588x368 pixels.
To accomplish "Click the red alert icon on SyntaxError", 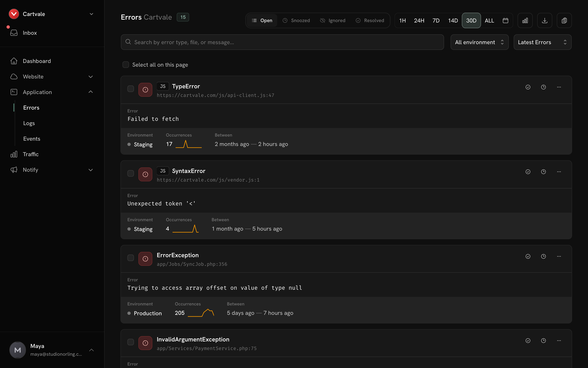I will 145,174.
